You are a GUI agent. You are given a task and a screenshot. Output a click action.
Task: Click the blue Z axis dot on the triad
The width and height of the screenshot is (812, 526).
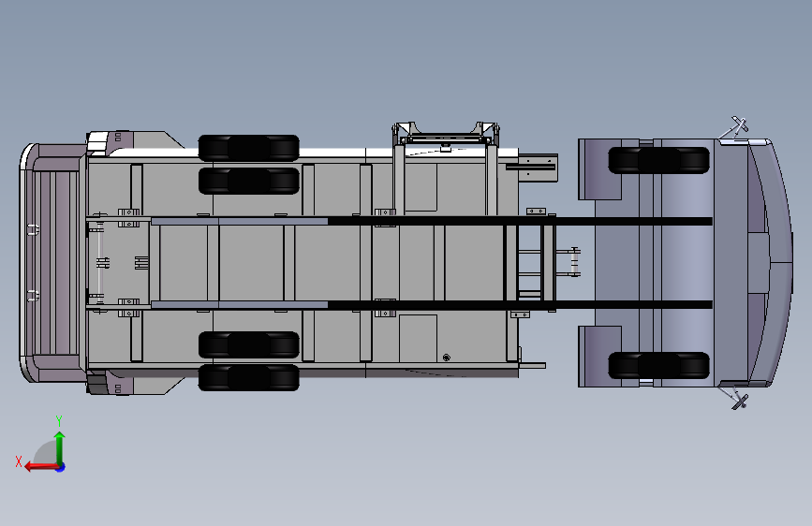point(61,467)
